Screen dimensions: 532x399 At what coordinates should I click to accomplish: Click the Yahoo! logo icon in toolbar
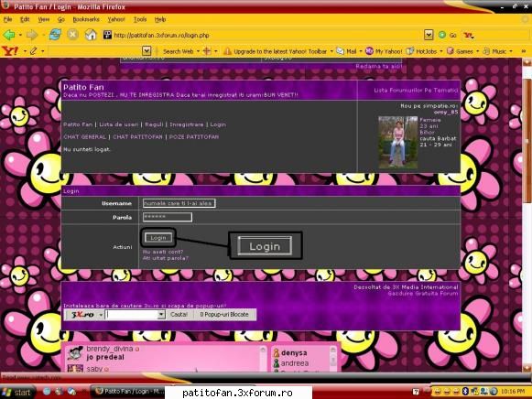coord(10,51)
